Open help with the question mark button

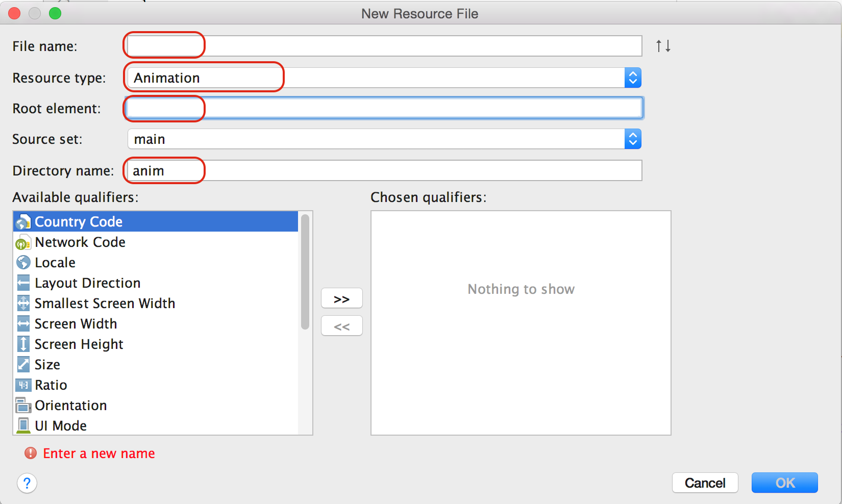pyautogui.click(x=27, y=483)
